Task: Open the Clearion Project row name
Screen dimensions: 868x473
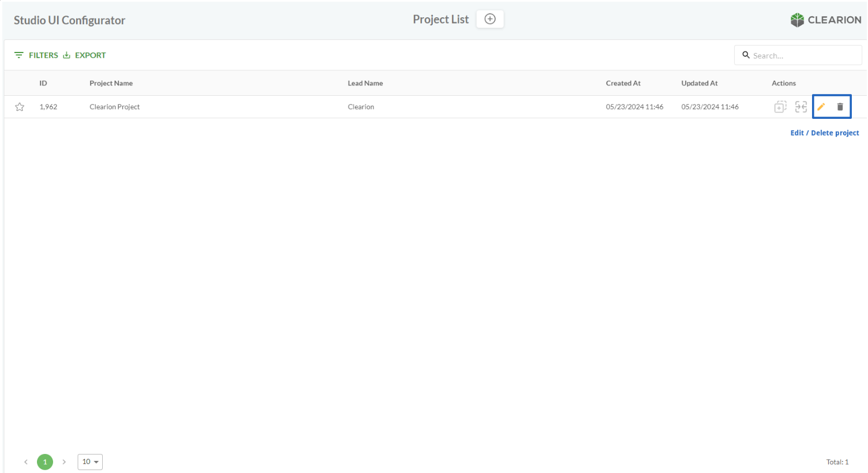Action: point(114,107)
